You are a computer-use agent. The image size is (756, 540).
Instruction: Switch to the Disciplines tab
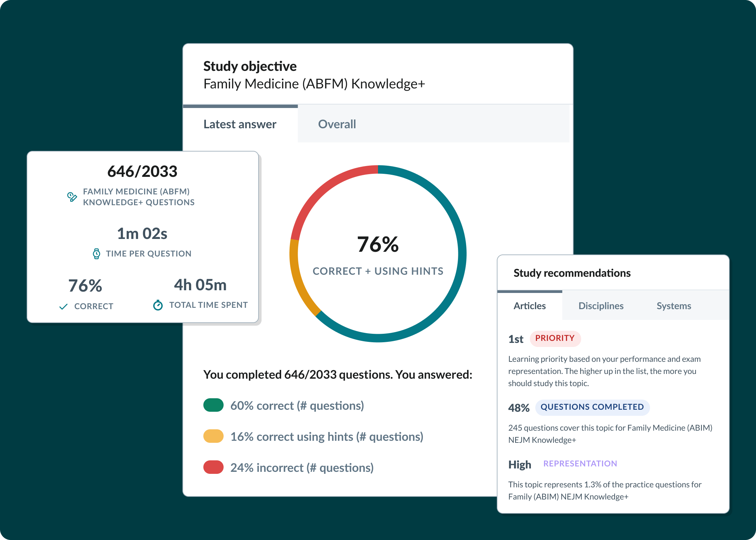click(601, 306)
